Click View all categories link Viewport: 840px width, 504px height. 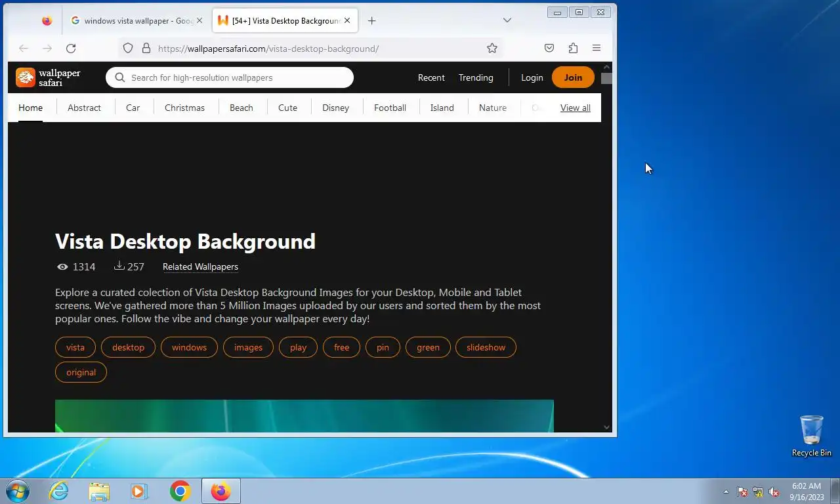pyautogui.click(x=576, y=108)
